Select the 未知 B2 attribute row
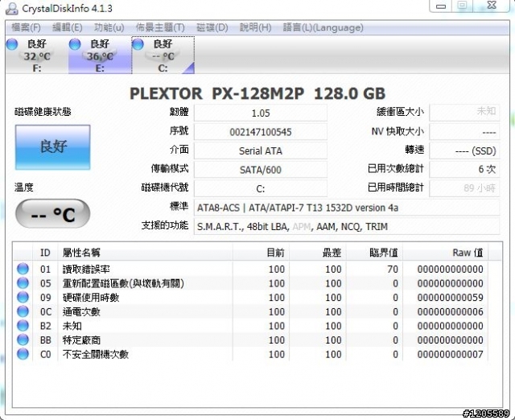Screen dimensions: 515x420 (x=250, y=326)
